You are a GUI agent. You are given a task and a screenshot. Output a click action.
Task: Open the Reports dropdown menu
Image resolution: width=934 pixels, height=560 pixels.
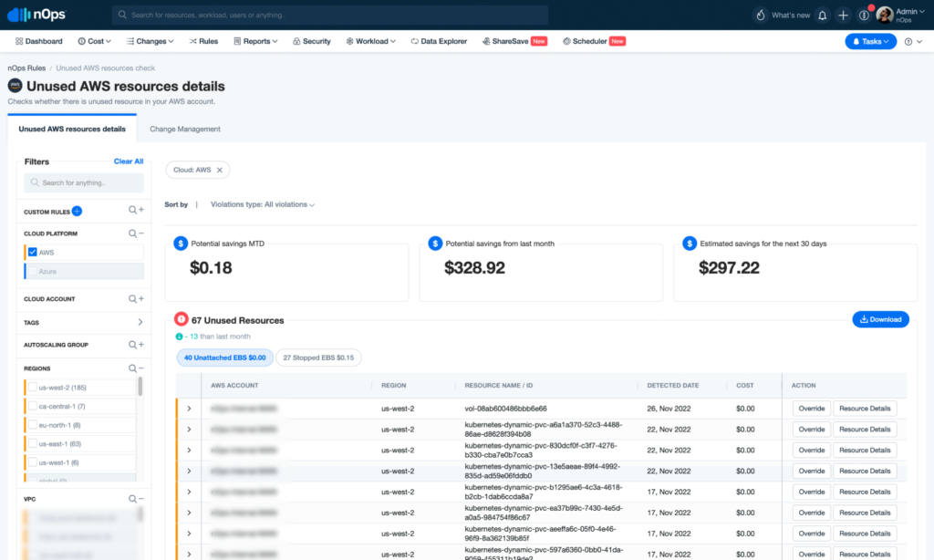[255, 42]
